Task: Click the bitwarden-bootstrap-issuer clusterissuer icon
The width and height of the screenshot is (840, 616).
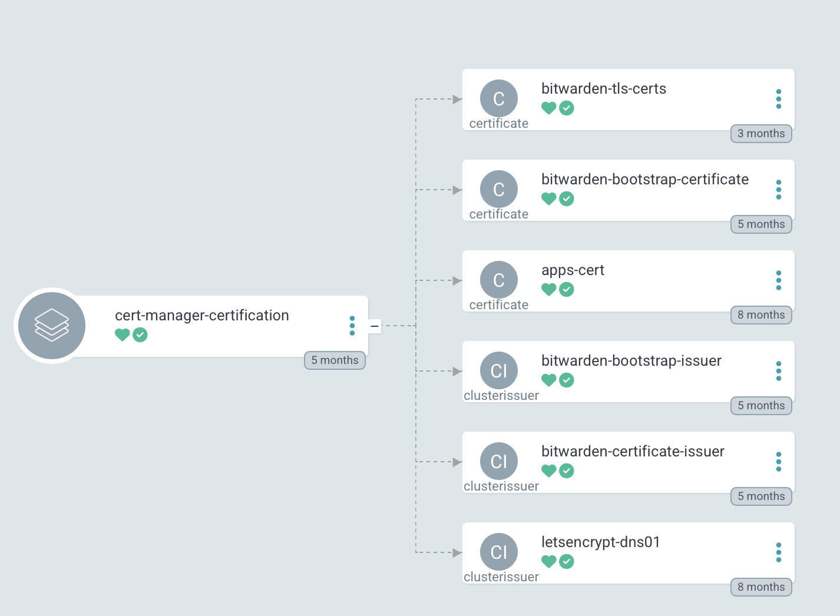Action: [498, 370]
